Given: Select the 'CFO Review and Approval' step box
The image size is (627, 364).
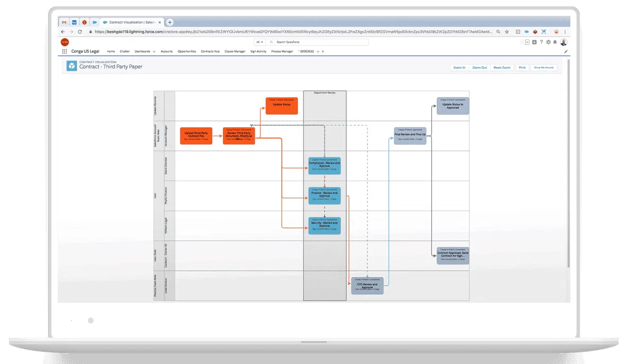Looking at the screenshot, I should (367, 286).
